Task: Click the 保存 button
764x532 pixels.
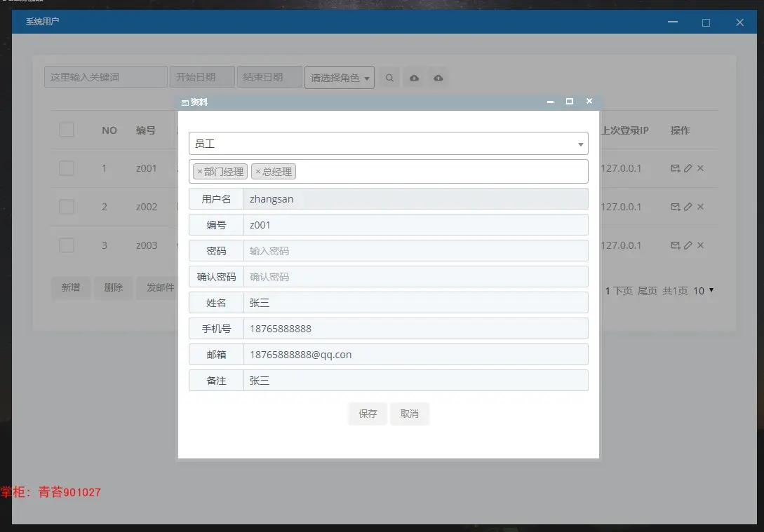Action: 368,414
